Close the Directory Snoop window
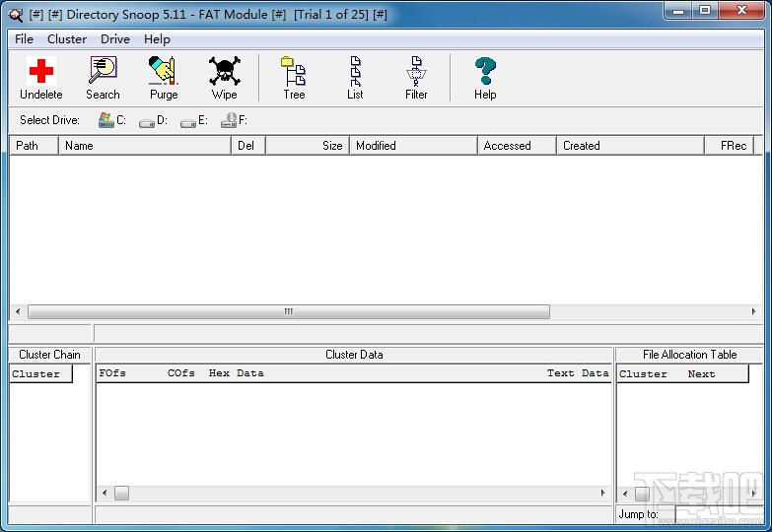Viewport: 772px width, 532px height. [741, 10]
